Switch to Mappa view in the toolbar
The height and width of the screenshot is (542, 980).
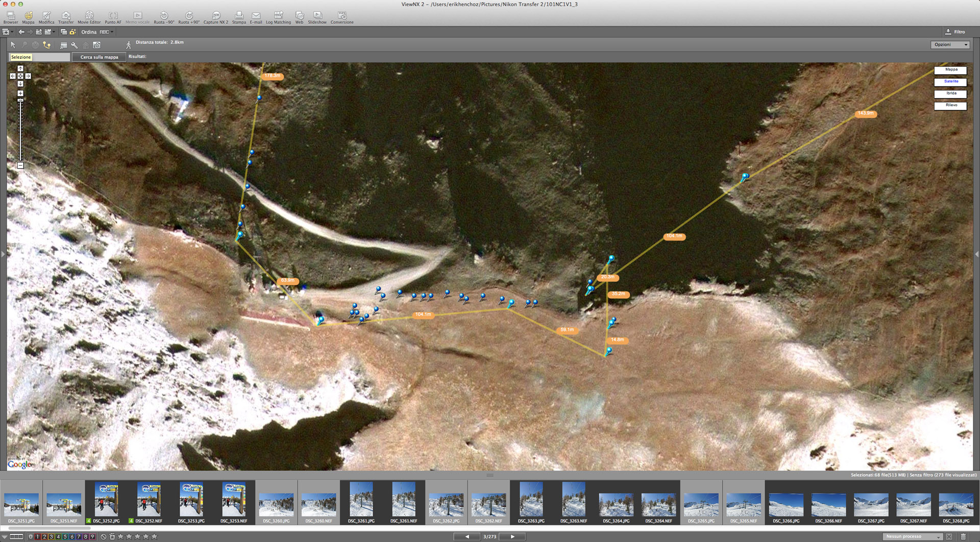29,18
